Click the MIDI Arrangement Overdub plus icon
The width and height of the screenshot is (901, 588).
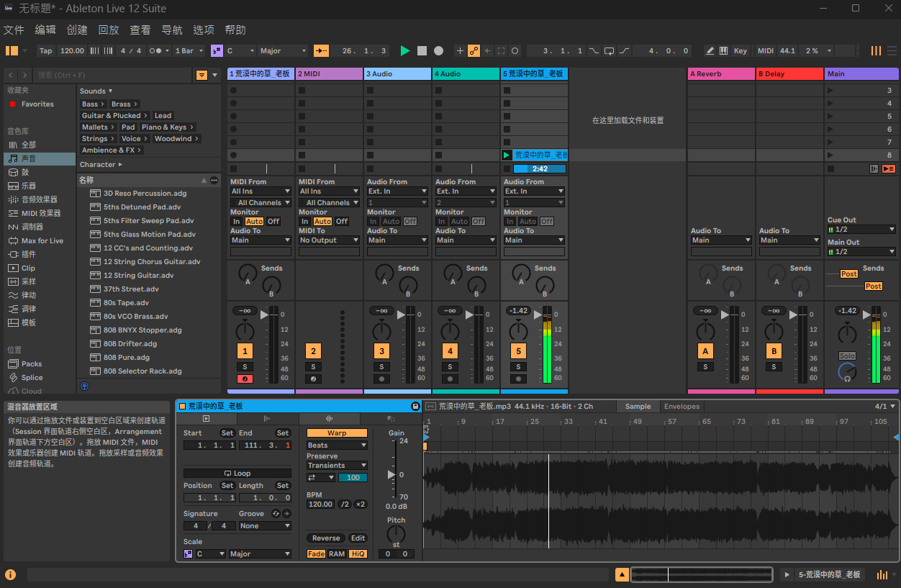[460, 51]
